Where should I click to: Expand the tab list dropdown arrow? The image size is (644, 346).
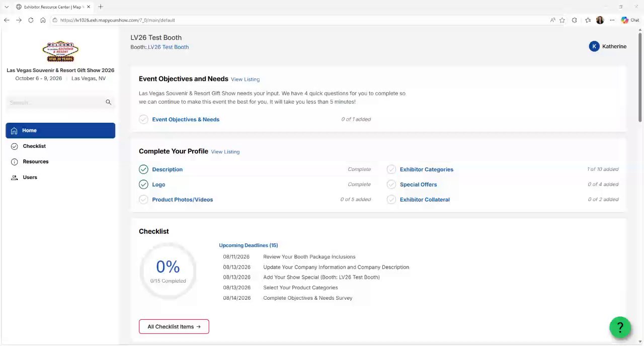click(7, 7)
